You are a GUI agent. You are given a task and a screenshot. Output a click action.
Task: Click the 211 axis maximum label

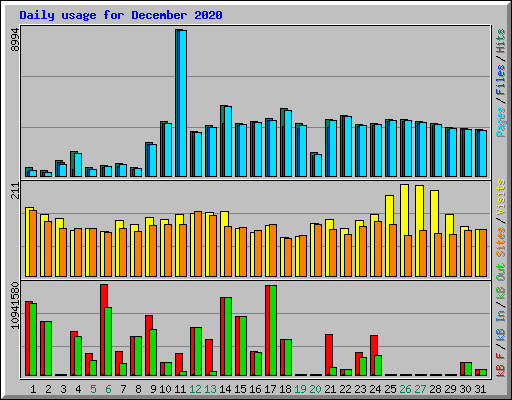(x=15, y=191)
